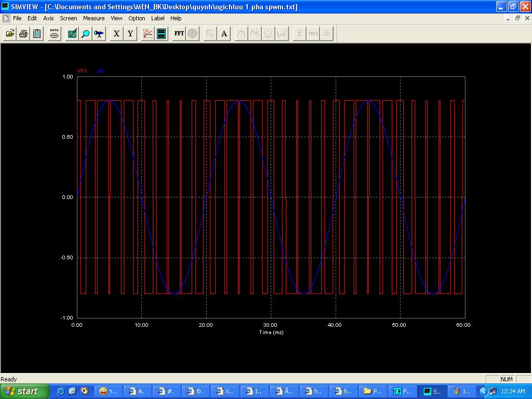This screenshot has height=399, width=532.
Task: Select the magnifier zoom tool
Action: point(86,34)
